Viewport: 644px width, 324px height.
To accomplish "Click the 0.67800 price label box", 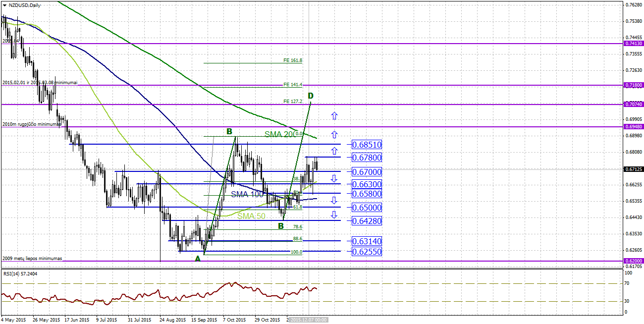I will pos(367,158).
